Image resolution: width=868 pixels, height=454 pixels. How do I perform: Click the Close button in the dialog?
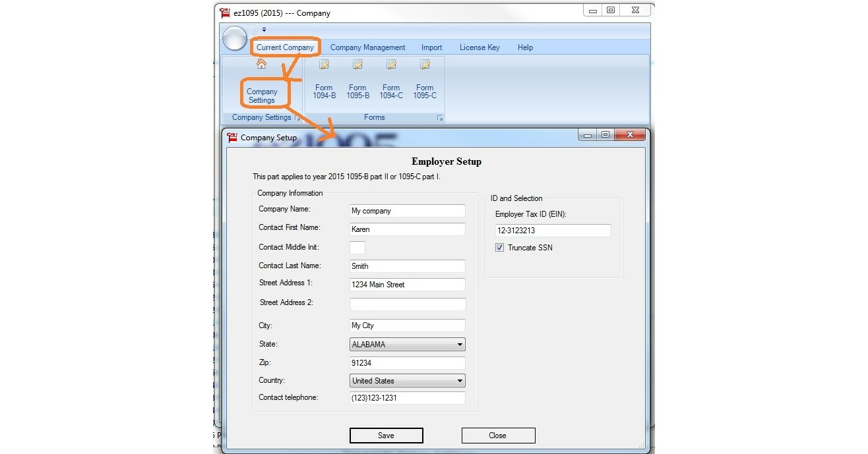tap(498, 435)
